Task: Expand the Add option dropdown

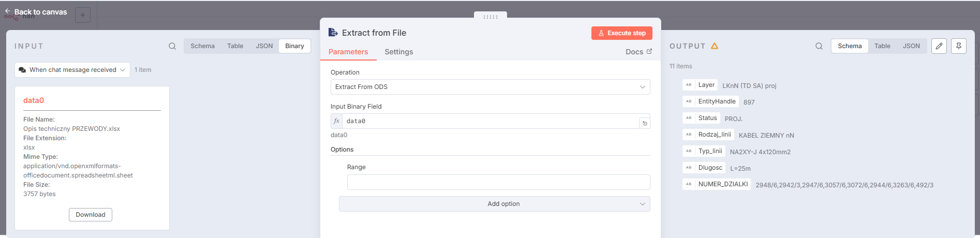Action: click(x=494, y=204)
